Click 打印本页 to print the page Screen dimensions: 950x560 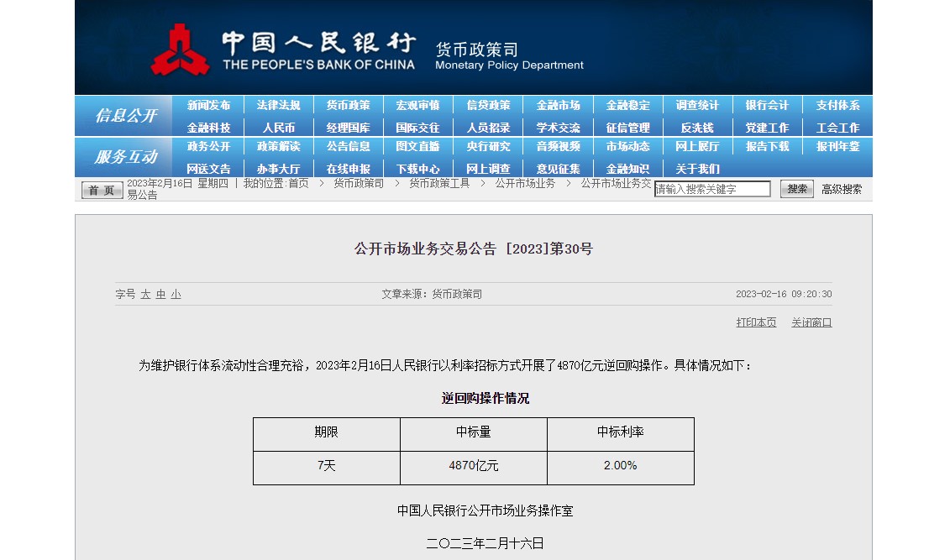[756, 322]
